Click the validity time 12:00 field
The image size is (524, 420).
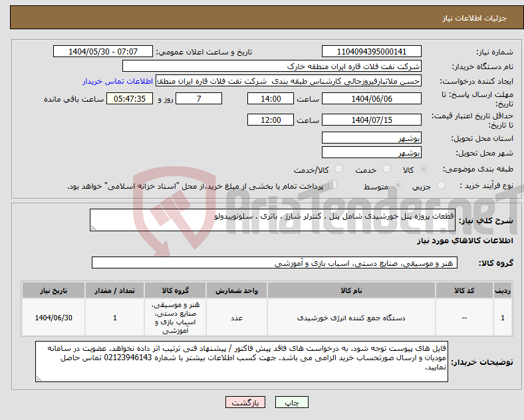tap(271, 120)
